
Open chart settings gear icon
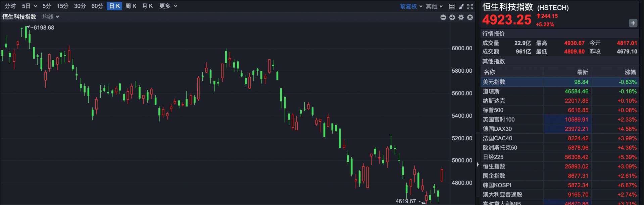click(461, 17)
